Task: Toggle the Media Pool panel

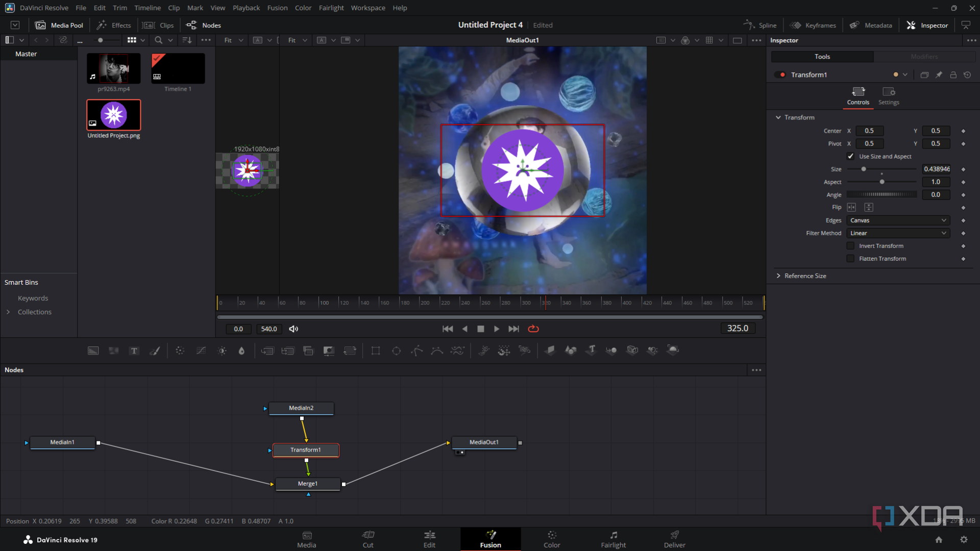Action: 59,25
